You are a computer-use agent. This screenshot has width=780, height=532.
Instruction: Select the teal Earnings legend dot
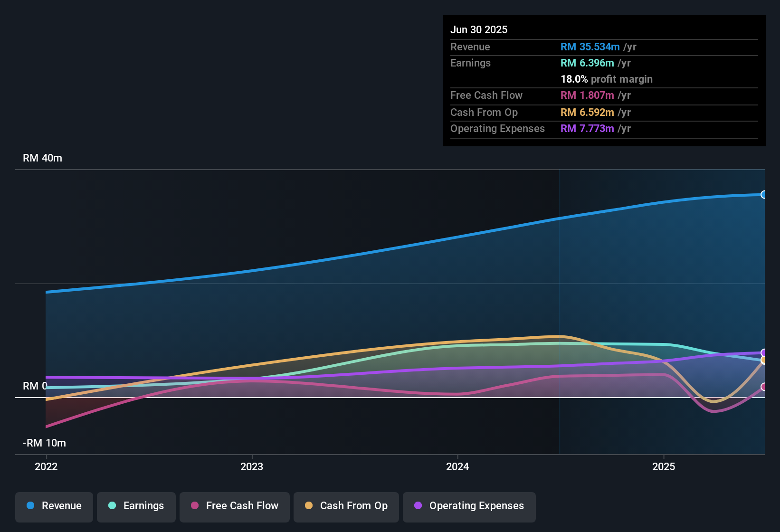(112, 506)
